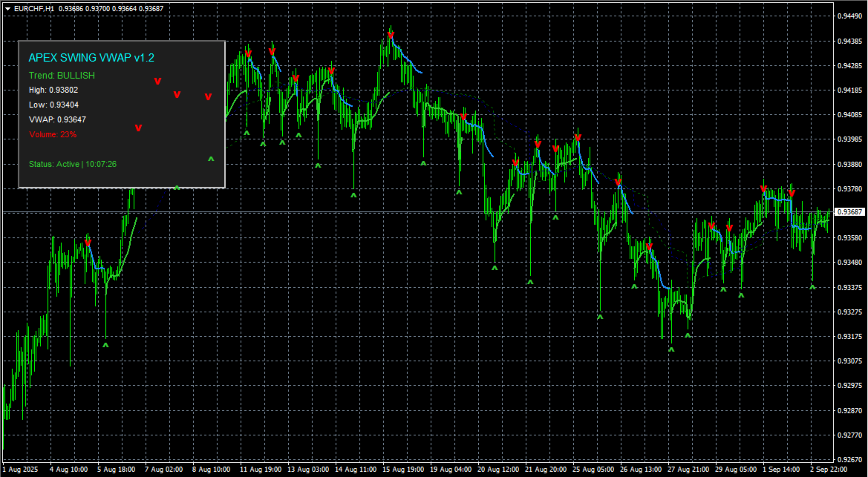Click the 0.93480 price axis label

pyautogui.click(x=851, y=263)
